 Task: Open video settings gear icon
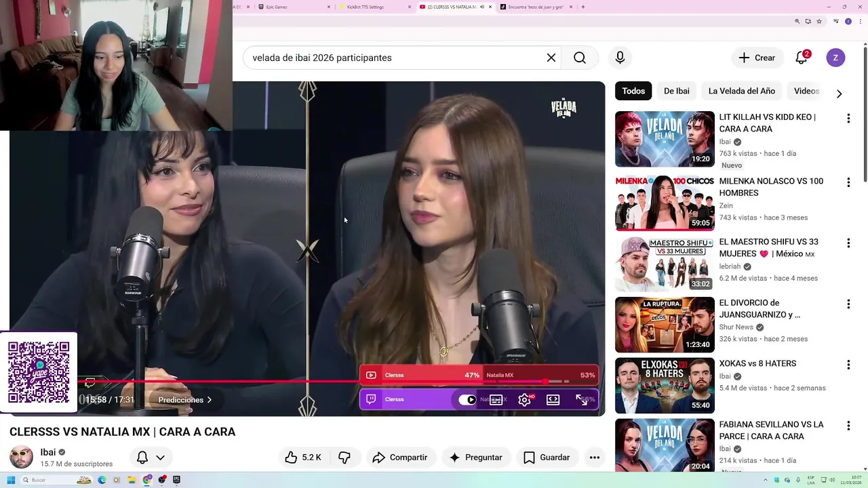524,400
